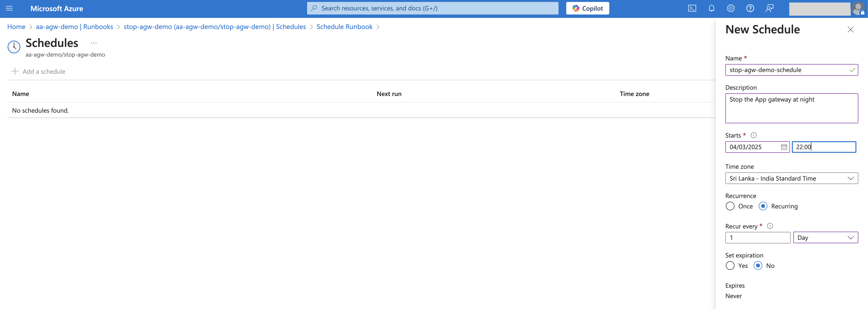Click the Recur every number field
Viewport: 868px width, 309px height.
pos(758,238)
